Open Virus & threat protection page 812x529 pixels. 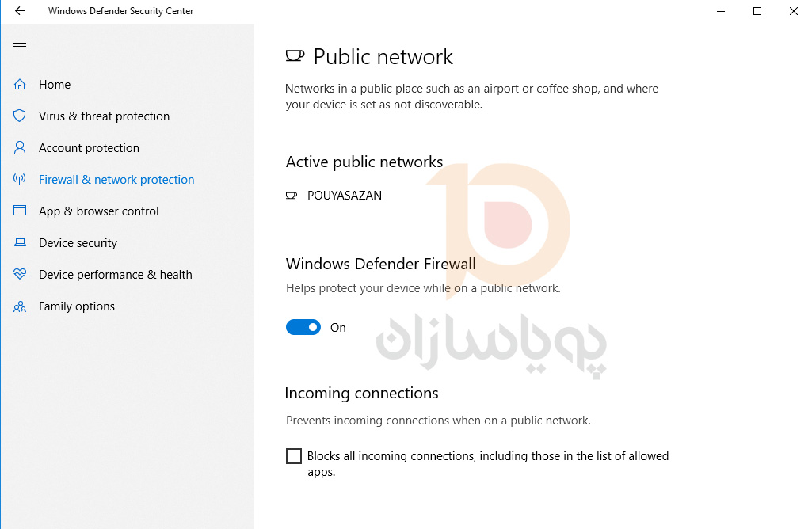point(104,116)
